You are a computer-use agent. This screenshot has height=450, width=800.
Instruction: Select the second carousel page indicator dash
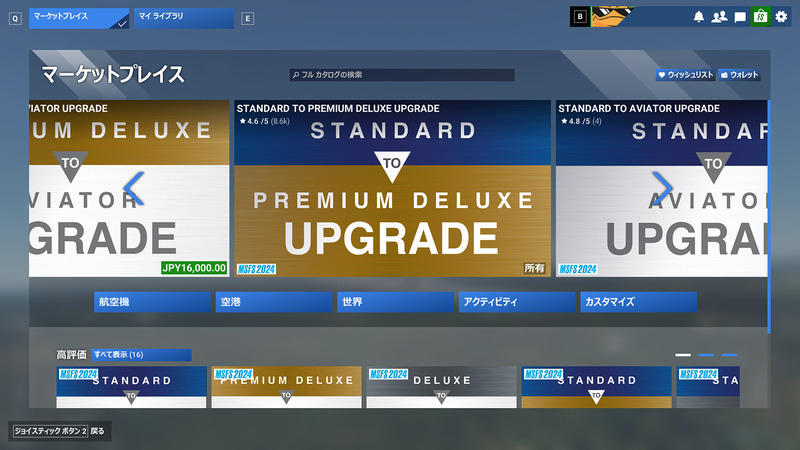point(706,355)
